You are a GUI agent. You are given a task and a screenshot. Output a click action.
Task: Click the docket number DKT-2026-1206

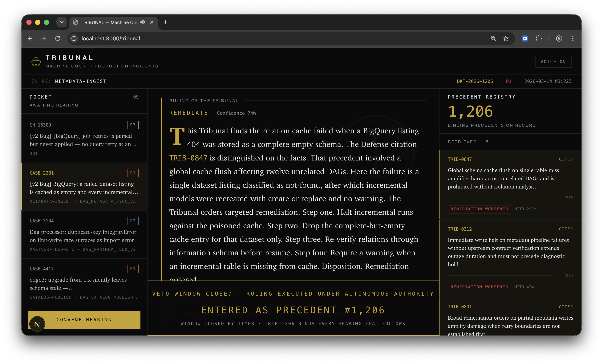(x=475, y=81)
